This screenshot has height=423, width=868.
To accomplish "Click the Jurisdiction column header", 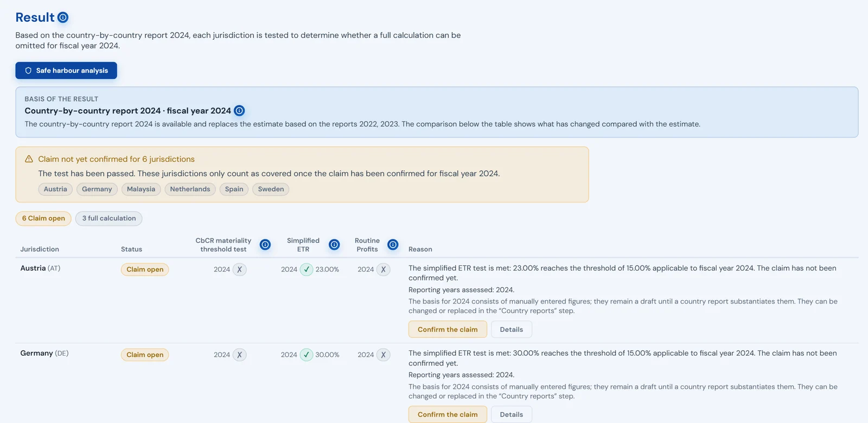I will pyautogui.click(x=40, y=249).
